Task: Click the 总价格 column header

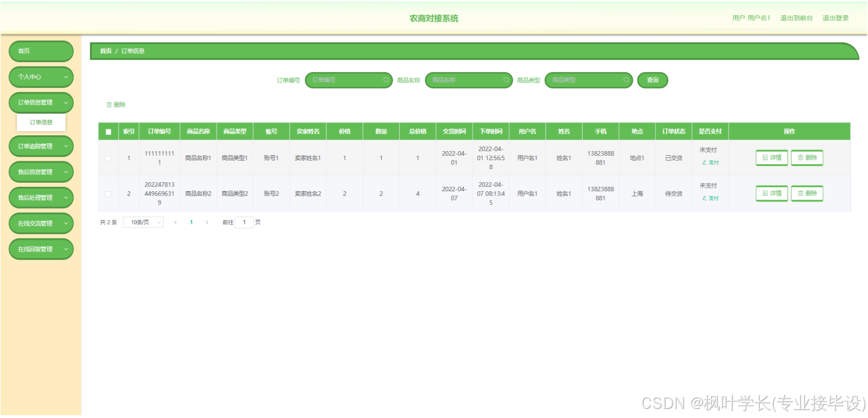Action: click(417, 131)
